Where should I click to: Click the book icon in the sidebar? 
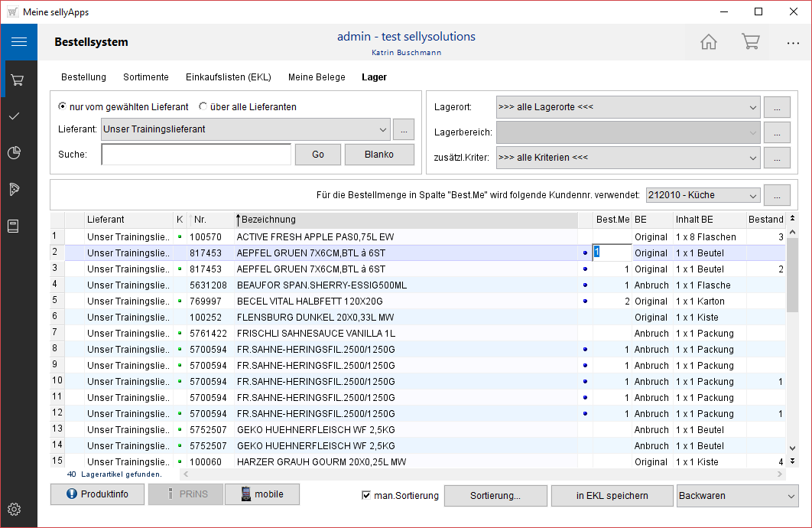pos(15,226)
